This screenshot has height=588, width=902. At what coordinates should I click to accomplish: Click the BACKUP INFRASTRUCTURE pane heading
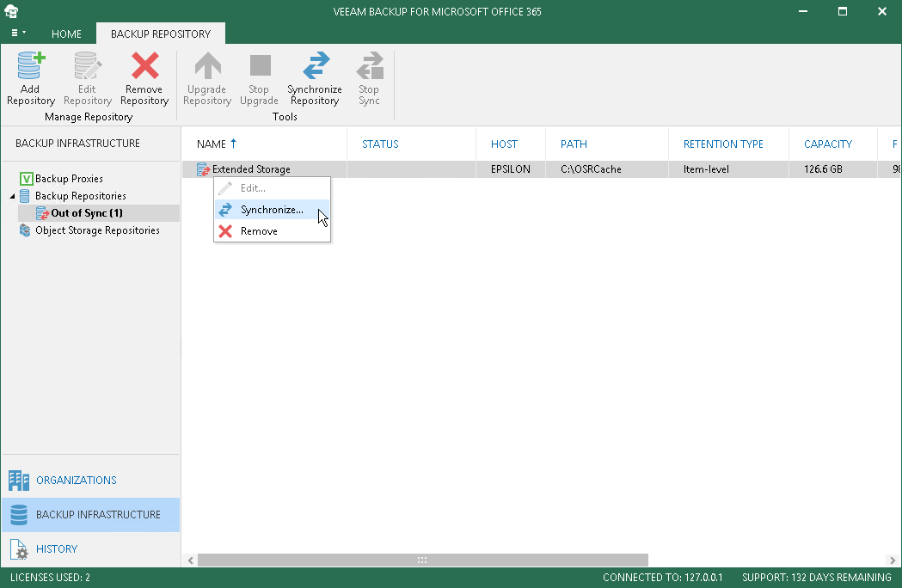coord(77,144)
